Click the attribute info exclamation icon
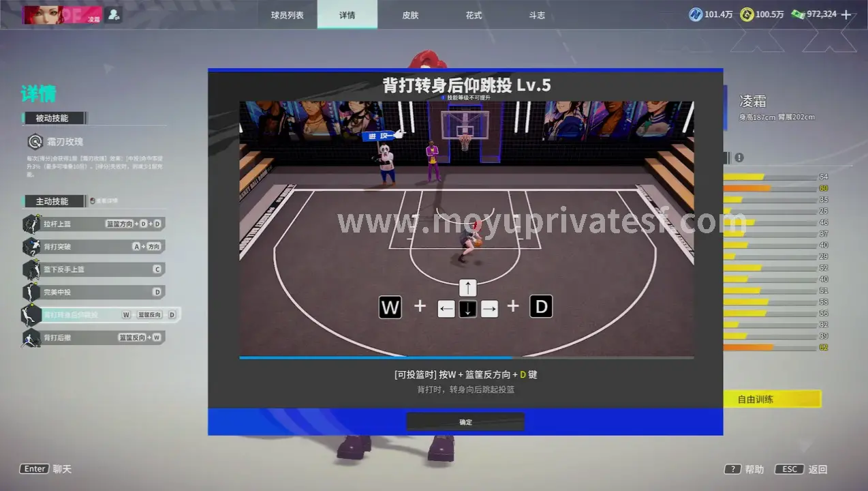This screenshot has height=491, width=868. 739,158
